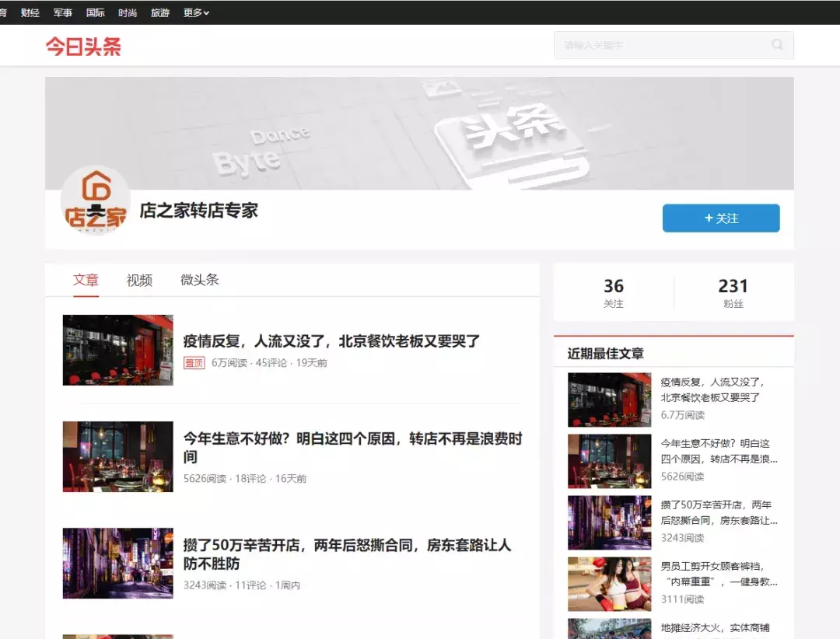Open sidebar article 地摊经济大火
Viewport: 840px width, 639px height.
pos(716,628)
